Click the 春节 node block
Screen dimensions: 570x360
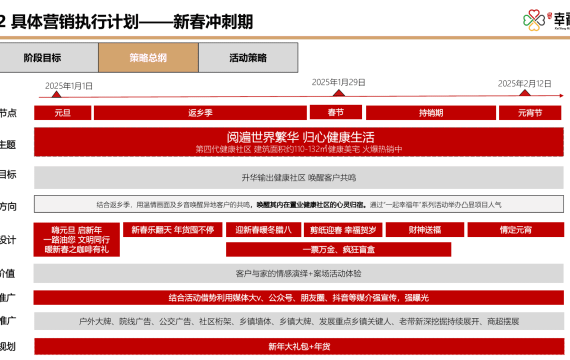(336, 112)
